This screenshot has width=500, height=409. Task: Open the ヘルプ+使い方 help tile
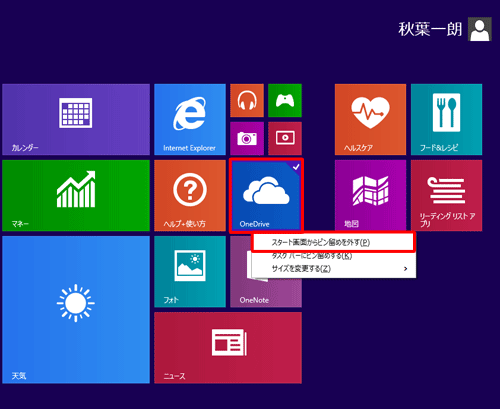coord(190,196)
